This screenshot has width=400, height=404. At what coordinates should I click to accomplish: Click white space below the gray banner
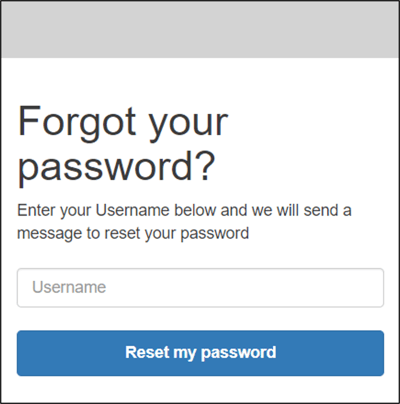click(200, 80)
